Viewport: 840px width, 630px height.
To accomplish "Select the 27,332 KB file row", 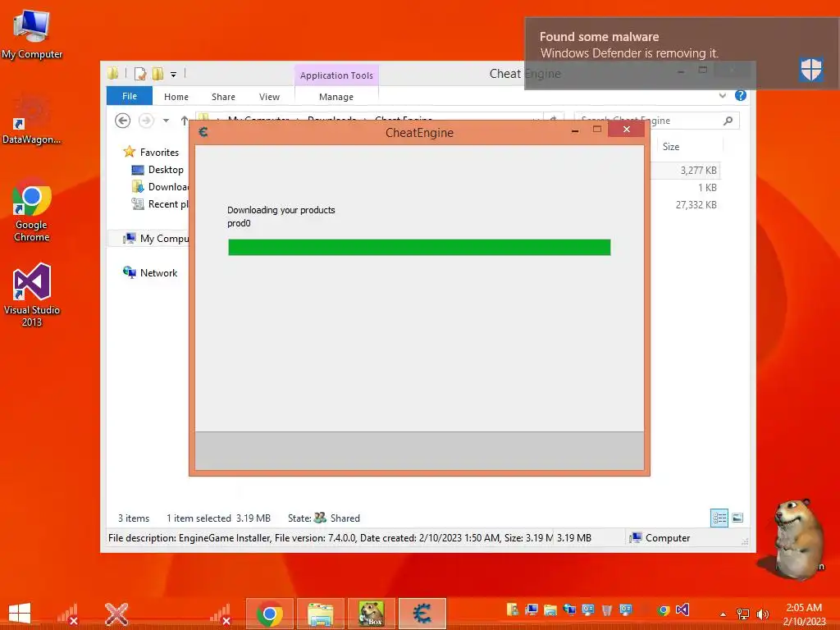I will pos(686,204).
